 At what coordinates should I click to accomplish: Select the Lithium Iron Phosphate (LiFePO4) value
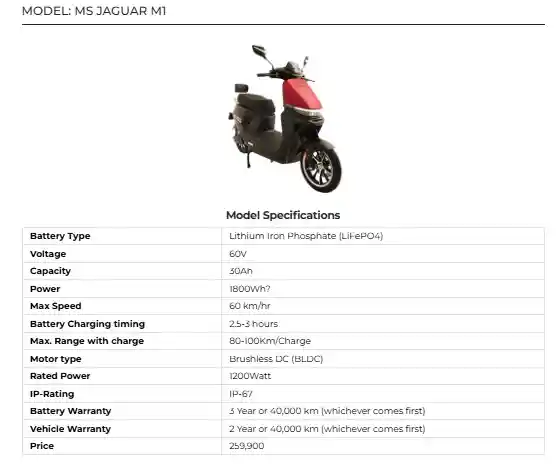click(x=306, y=236)
